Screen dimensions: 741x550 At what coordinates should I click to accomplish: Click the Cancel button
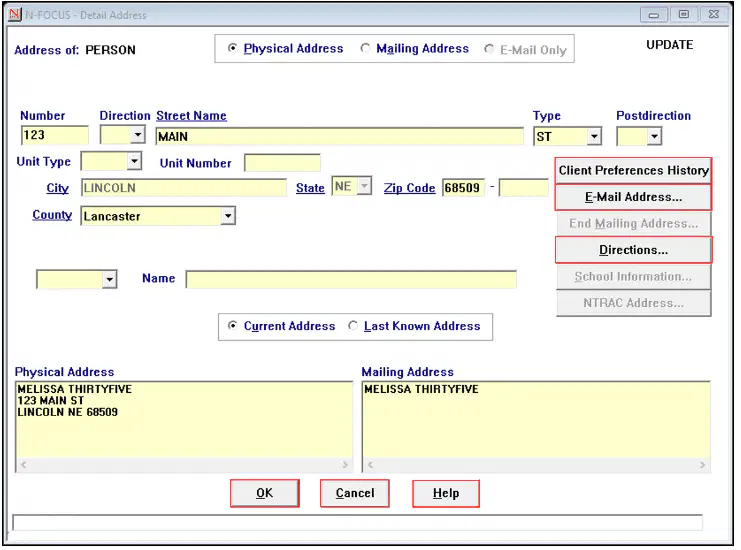point(355,493)
